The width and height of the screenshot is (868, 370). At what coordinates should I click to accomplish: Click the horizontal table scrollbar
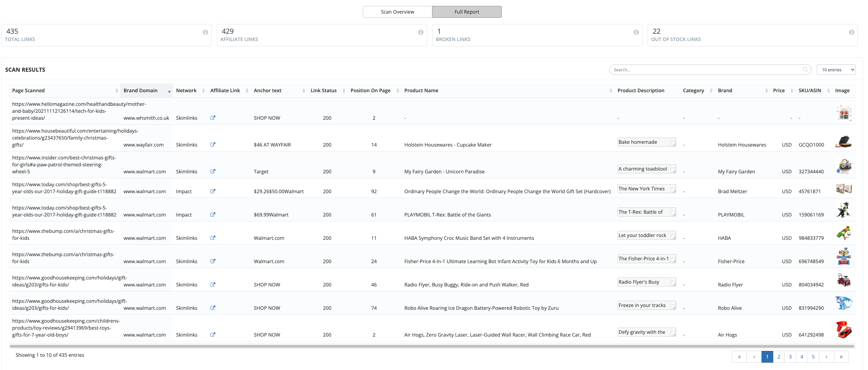tap(432, 346)
